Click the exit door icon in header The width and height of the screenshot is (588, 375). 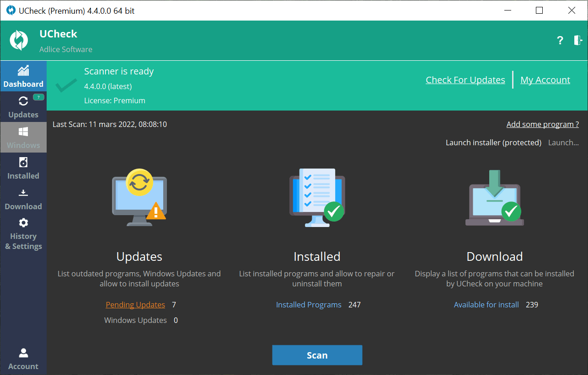[578, 40]
